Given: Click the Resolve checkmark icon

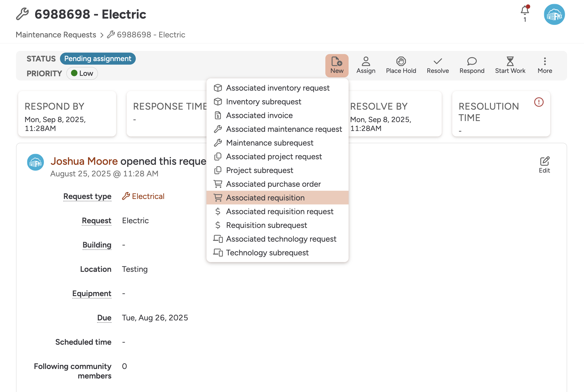Looking at the screenshot, I should pos(437,61).
